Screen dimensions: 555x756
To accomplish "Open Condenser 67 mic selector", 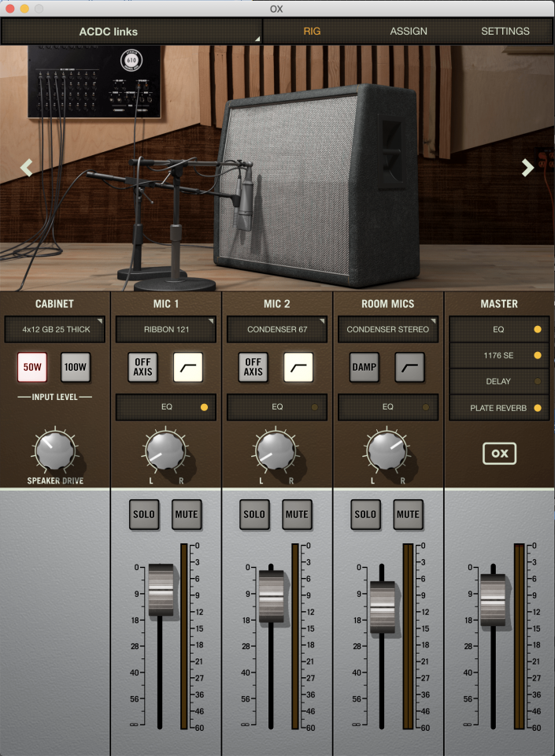I will click(x=277, y=329).
